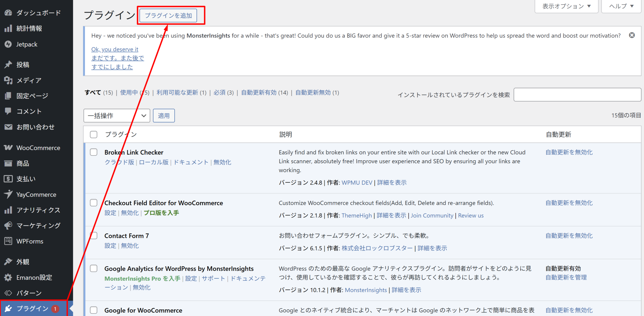The height and width of the screenshot is (316, 644).
Task: Click the WooCommerce logo icon in sidebar
Action: [8, 147]
